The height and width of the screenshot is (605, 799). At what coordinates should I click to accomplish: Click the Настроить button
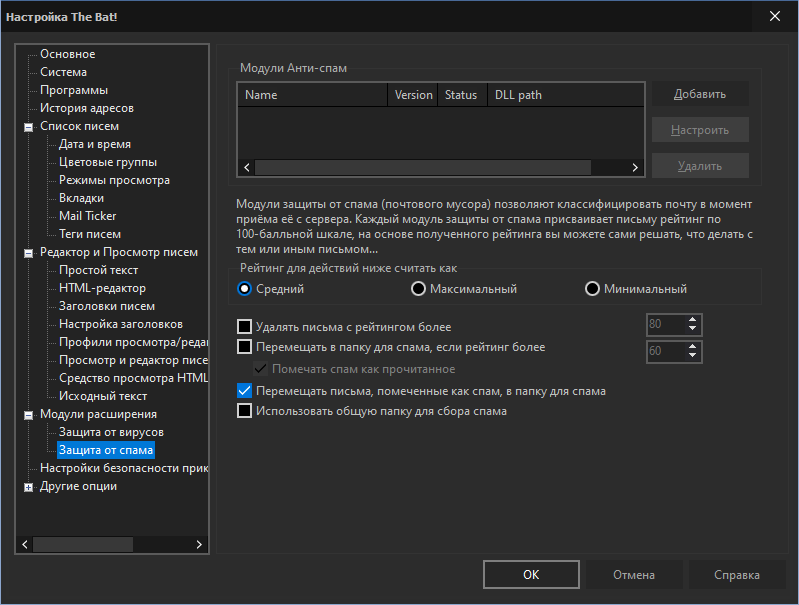click(700, 130)
